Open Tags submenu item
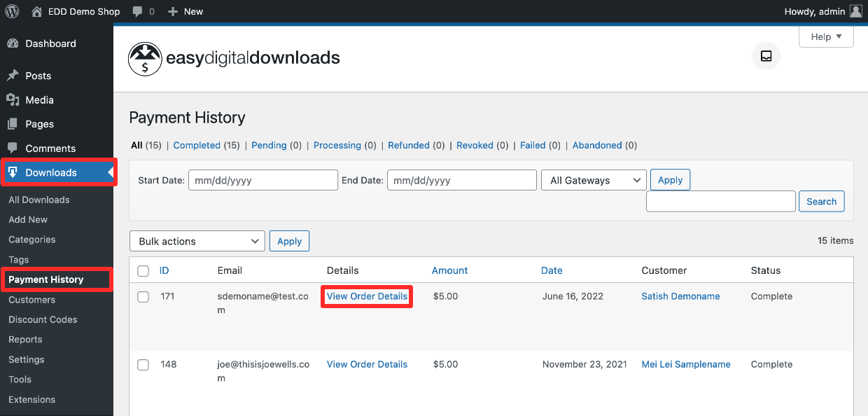The height and width of the screenshot is (416, 868). pos(19,260)
